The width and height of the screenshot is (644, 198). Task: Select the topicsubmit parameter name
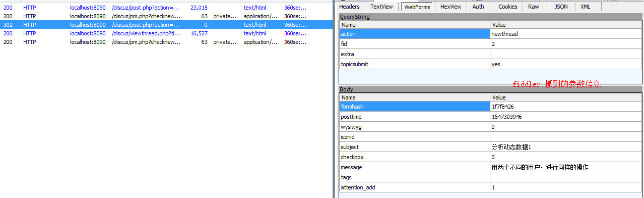[415, 64]
